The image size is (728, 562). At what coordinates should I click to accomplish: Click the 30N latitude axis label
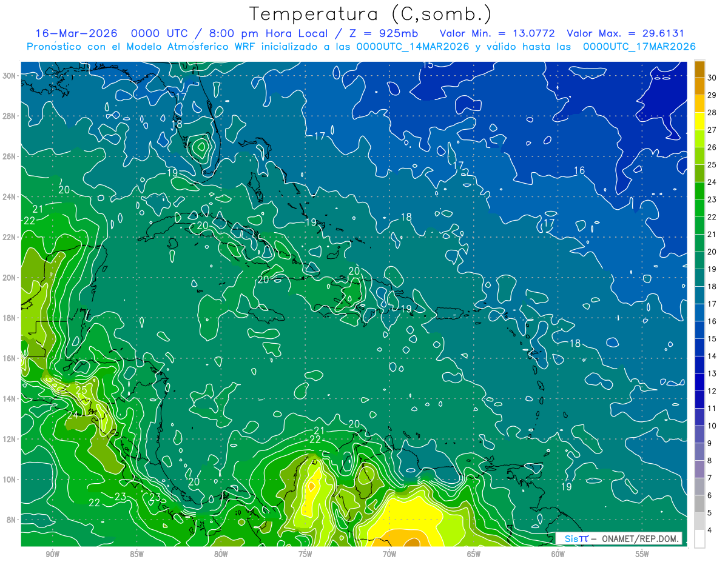coord(9,75)
